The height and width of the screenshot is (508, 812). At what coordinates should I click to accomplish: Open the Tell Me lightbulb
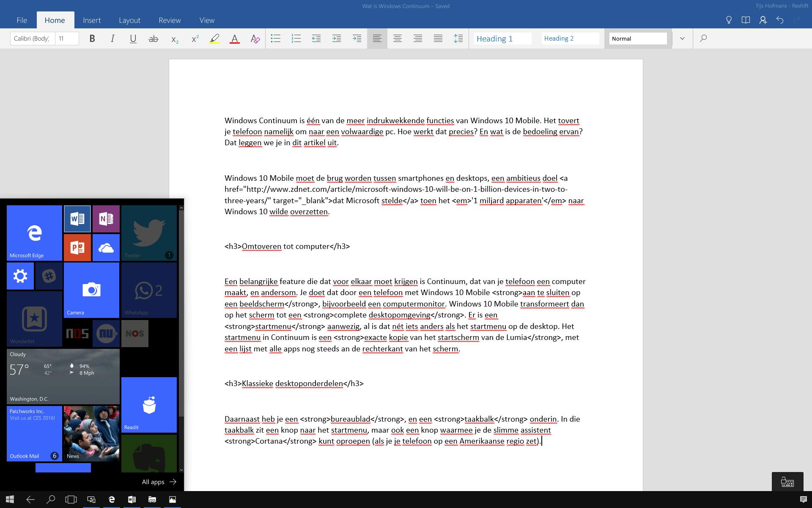[x=729, y=20]
